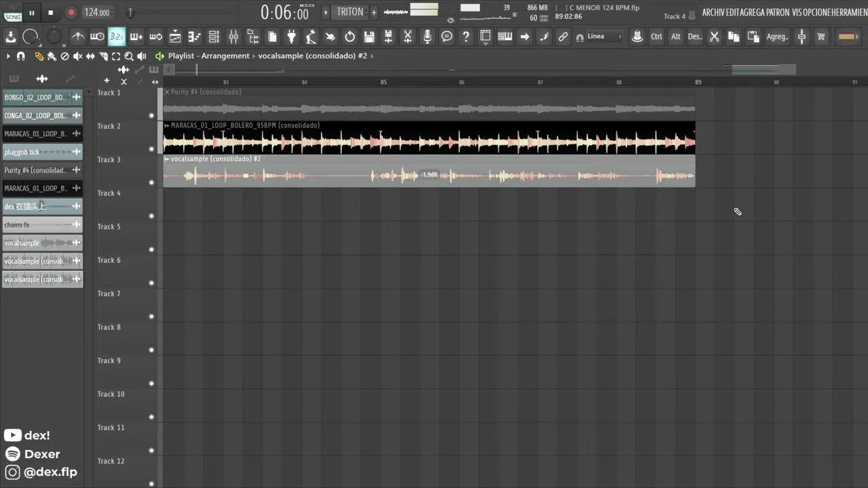Viewport: 868px width, 488px height.
Task: Select the Delete tool in playlist toolbar
Action: (x=64, y=56)
